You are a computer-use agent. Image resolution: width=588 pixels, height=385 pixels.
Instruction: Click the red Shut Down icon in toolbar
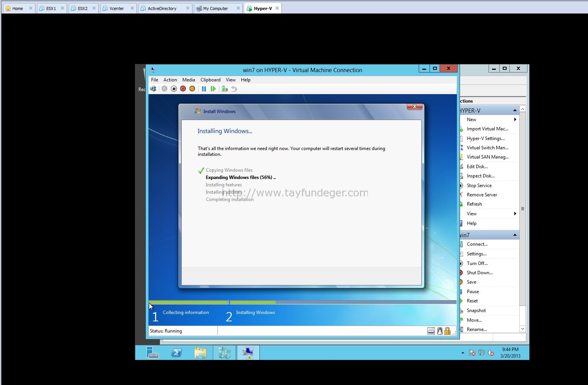tap(183, 89)
